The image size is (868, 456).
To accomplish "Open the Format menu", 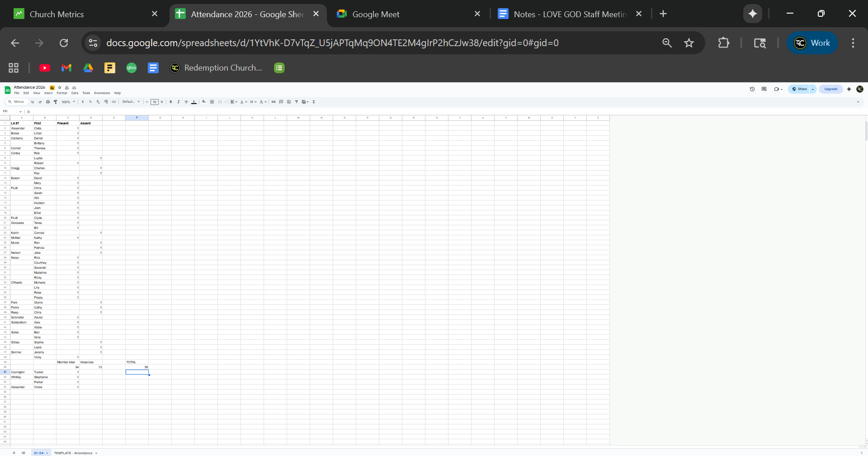I will (62, 93).
